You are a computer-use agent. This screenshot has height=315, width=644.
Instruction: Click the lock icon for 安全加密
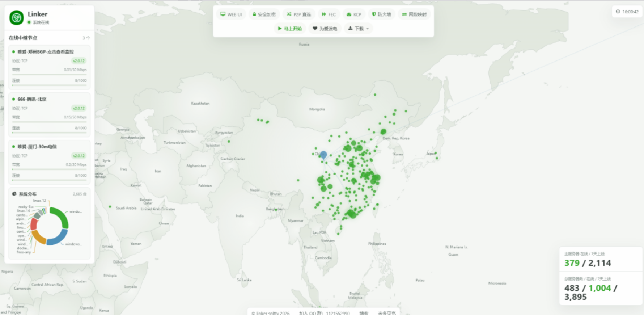pos(254,14)
